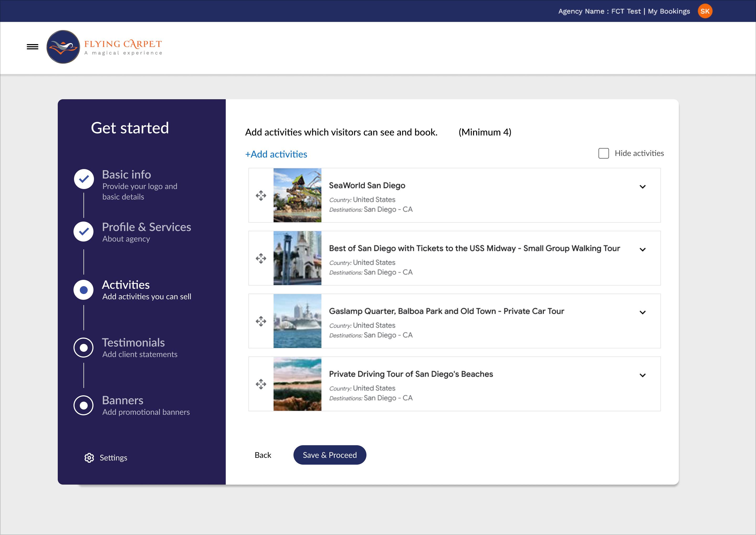Check the Hide activities checkbox
Viewport: 756px width, 535px height.
pos(603,153)
